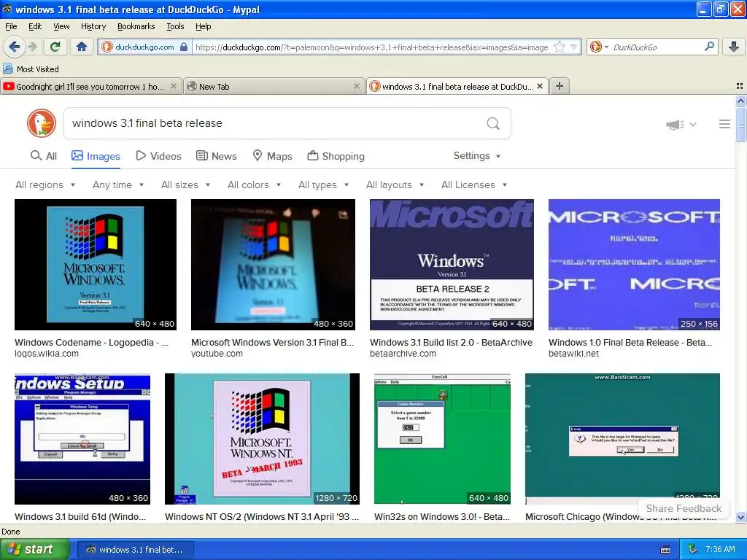Image resolution: width=747 pixels, height=560 pixels.
Task: Open the File menu
Action: [11, 26]
